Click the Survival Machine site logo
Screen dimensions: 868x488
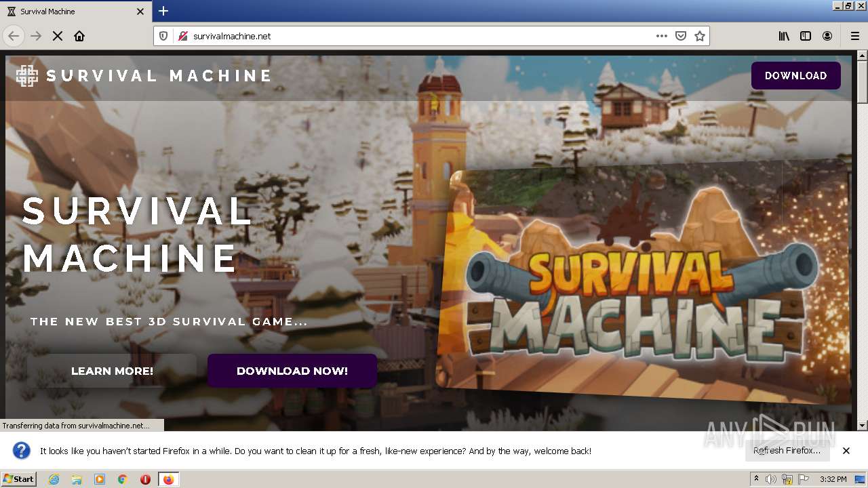[x=27, y=76]
